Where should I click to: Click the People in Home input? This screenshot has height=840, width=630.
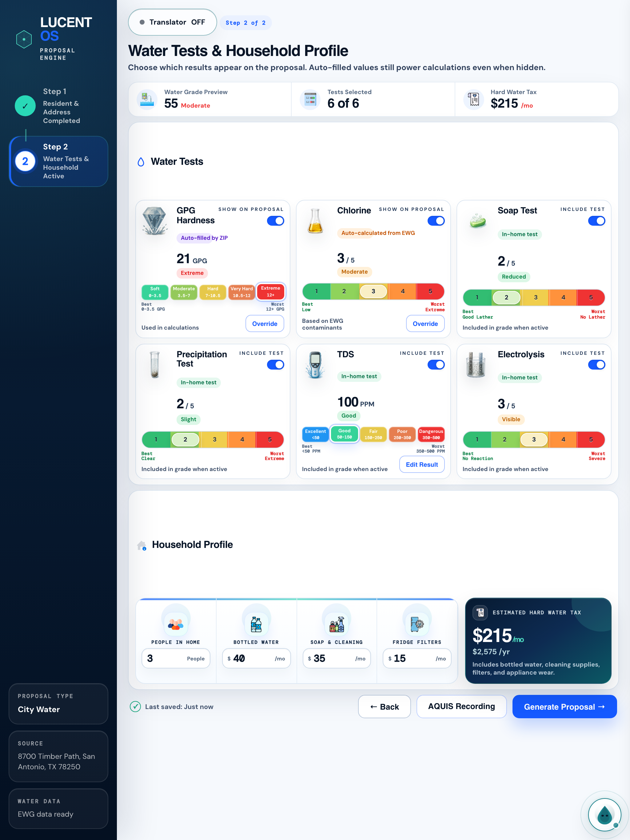(176, 658)
